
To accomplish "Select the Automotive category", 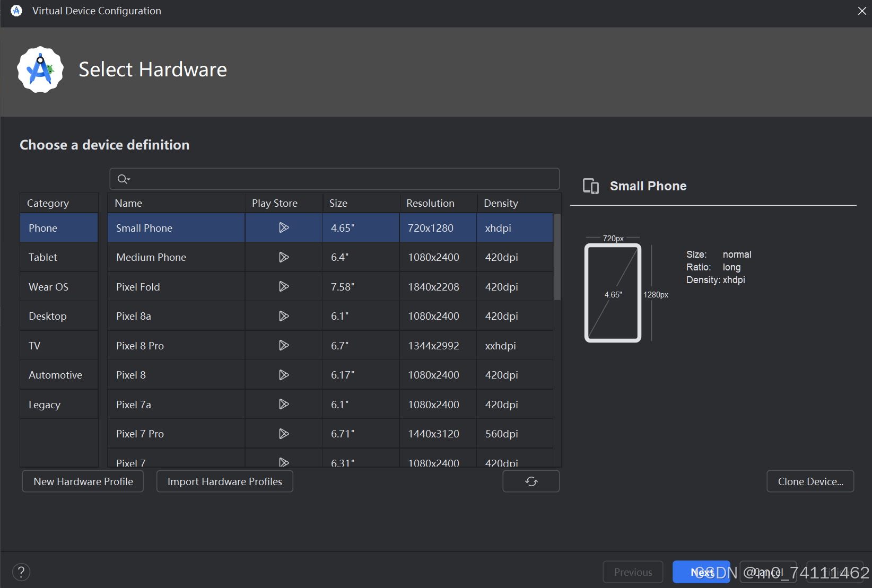I will pyautogui.click(x=59, y=375).
